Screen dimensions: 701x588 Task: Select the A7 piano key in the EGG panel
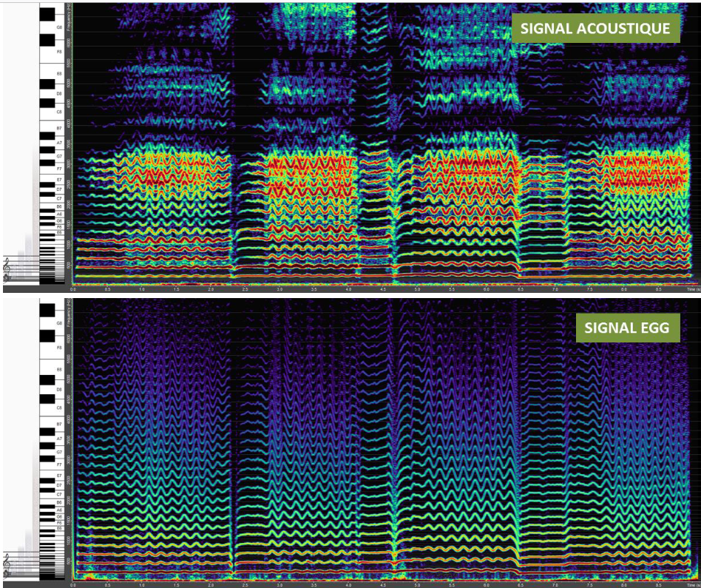(x=58, y=439)
